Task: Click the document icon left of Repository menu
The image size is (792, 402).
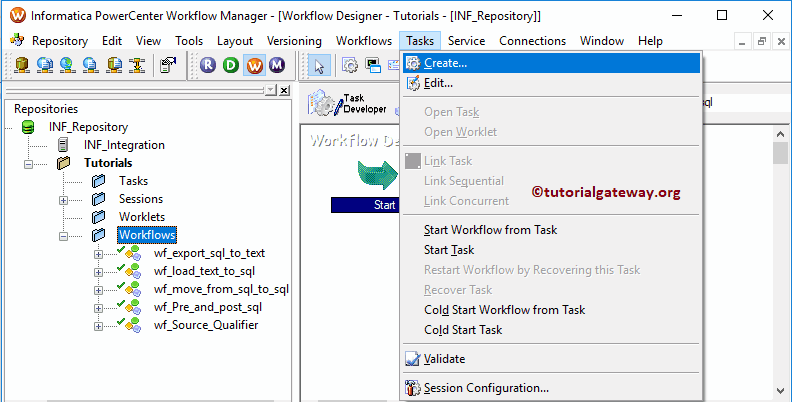Action: [x=17, y=40]
